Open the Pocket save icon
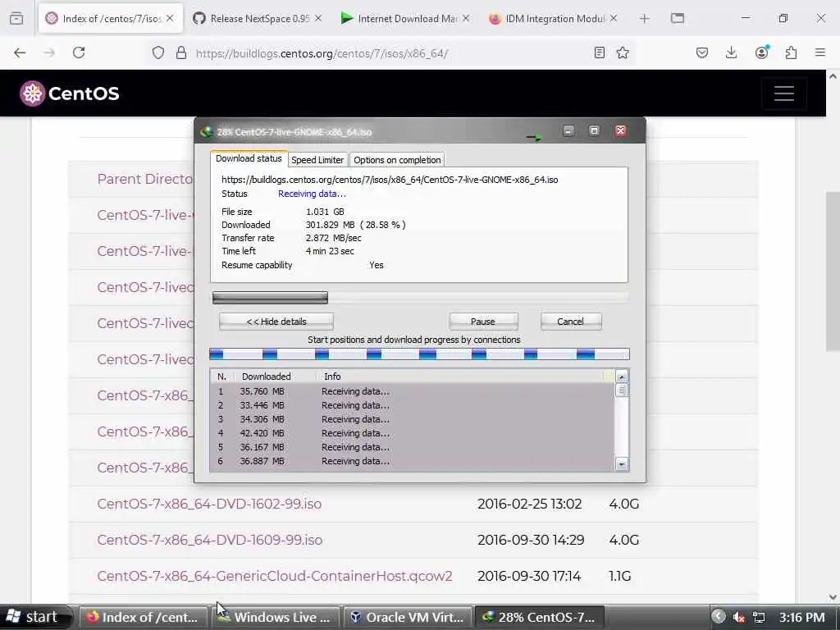This screenshot has width=840, height=630. tap(702, 52)
